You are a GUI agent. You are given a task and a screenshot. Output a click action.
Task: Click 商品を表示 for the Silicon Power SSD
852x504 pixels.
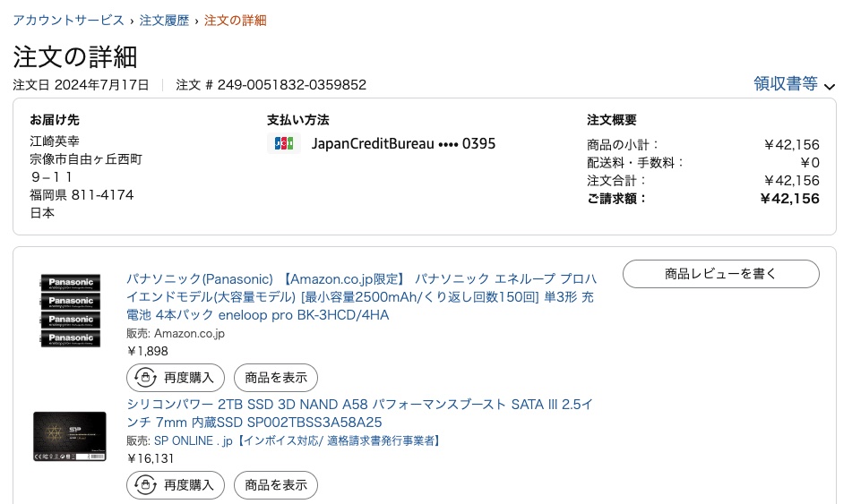click(x=276, y=485)
